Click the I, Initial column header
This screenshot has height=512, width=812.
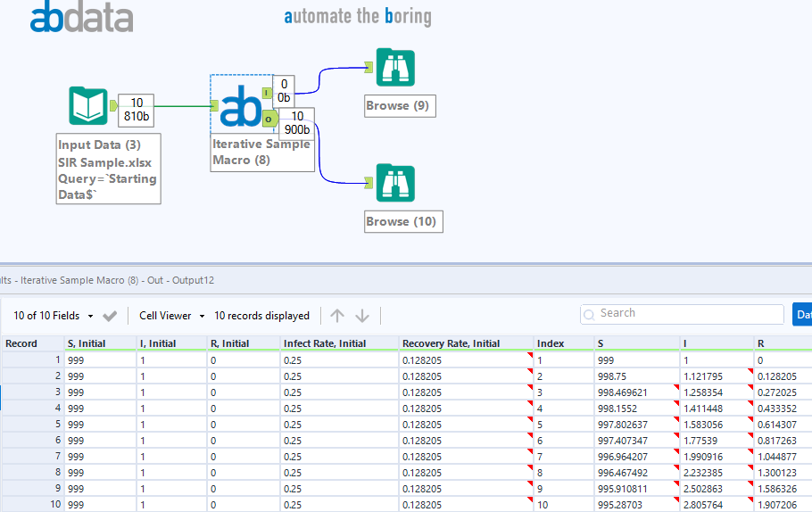(x=172, y=343)
